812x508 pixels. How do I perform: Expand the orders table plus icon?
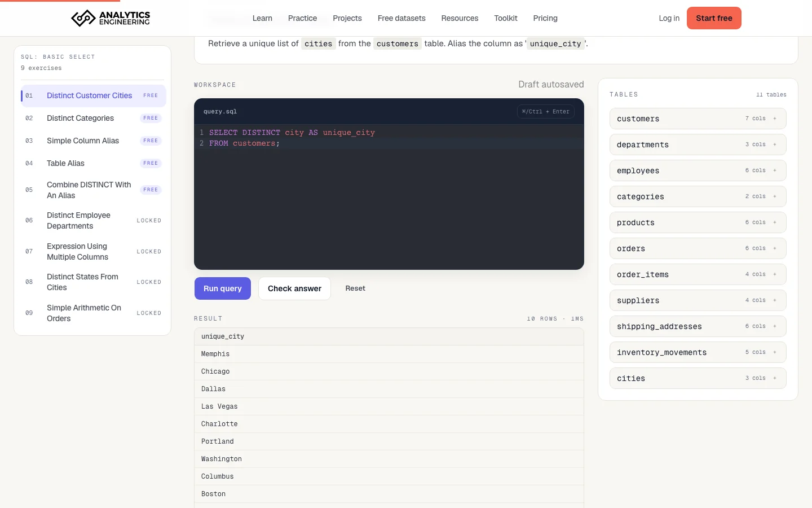775,248
